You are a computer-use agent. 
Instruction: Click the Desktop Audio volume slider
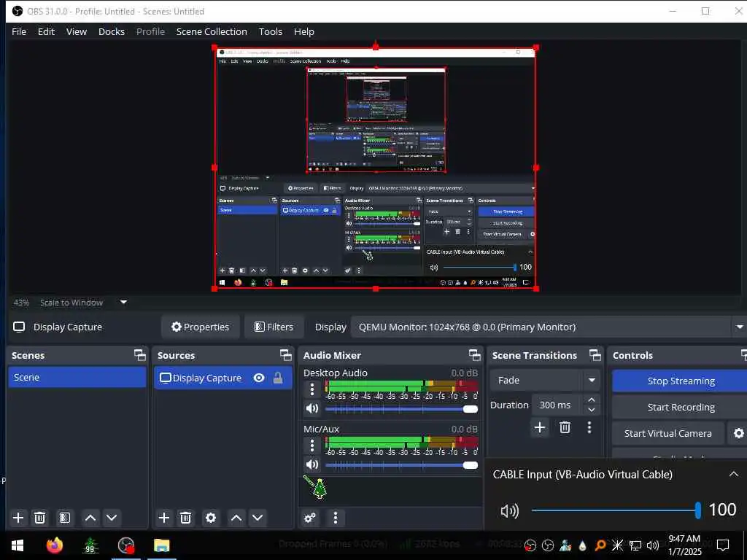[x=402, y=409]
